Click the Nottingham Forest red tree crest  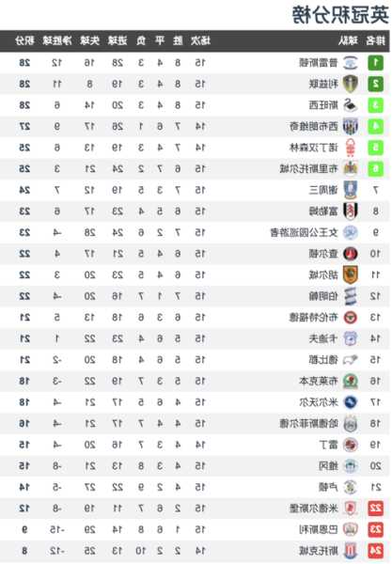350,148
